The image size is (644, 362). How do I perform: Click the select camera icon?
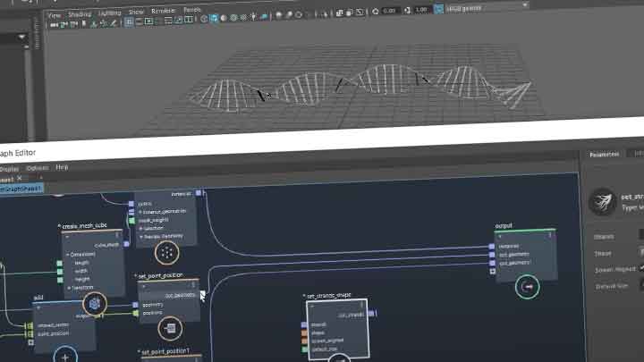tap(55, 25)
